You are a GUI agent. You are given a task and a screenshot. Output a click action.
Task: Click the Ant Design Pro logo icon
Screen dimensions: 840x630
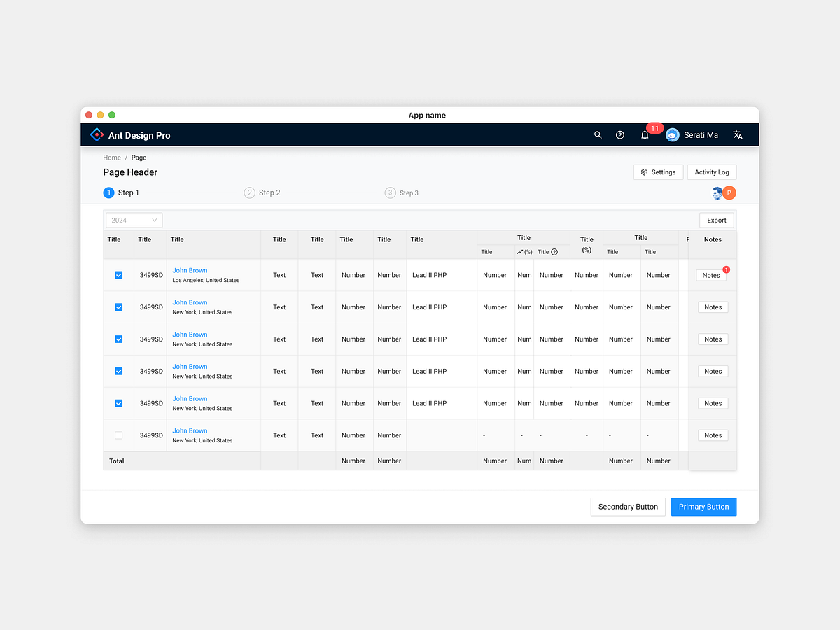click(97, 135)
